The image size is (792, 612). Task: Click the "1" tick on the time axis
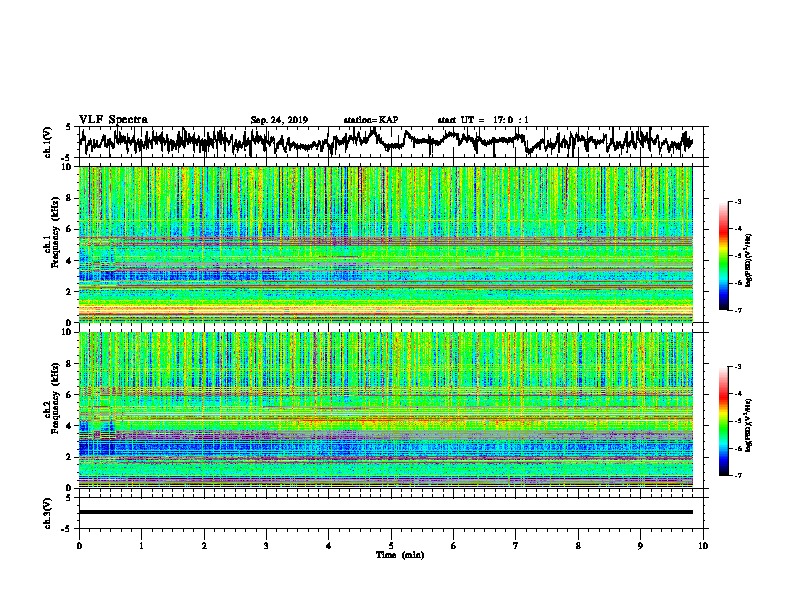141,546
